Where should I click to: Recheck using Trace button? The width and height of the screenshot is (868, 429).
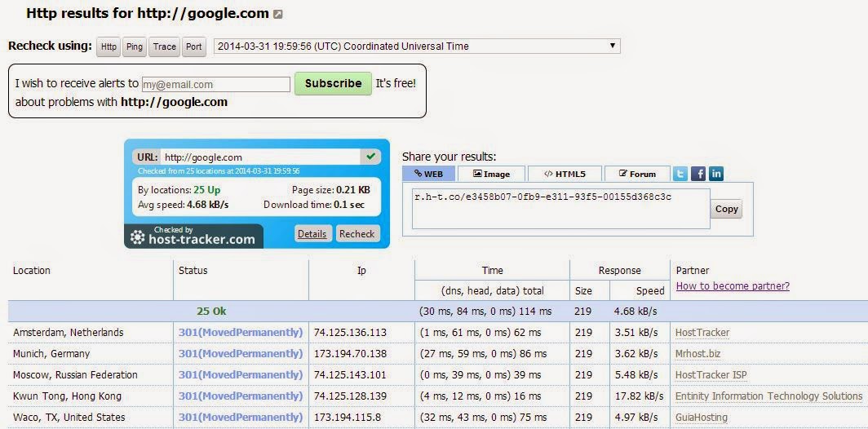165,46
